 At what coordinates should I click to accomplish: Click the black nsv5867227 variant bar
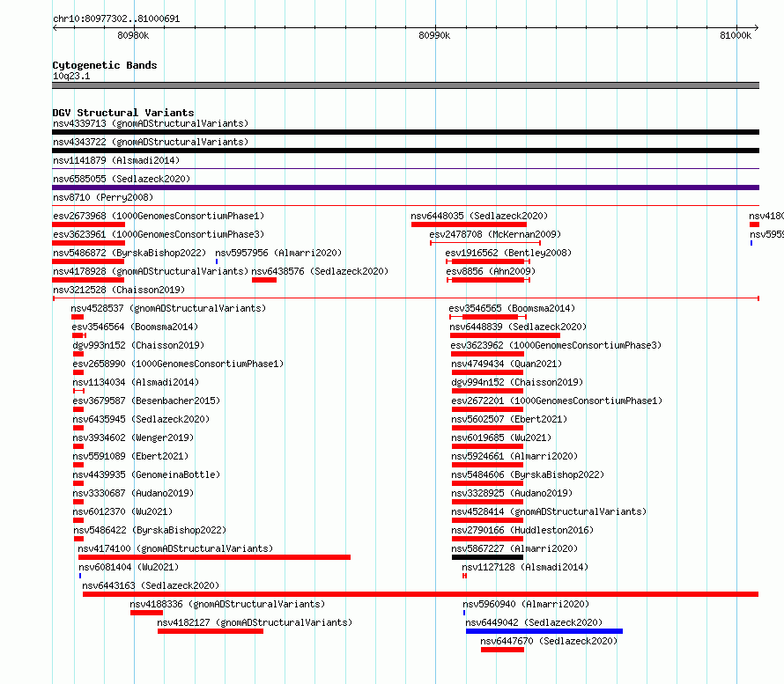point(487,557)
